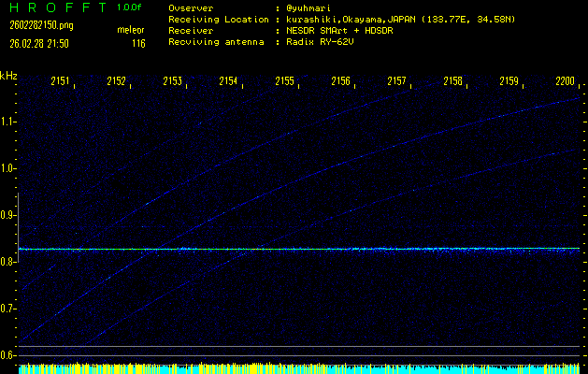
Task: Select the meteor count value 116
Action: click(138, 43)
